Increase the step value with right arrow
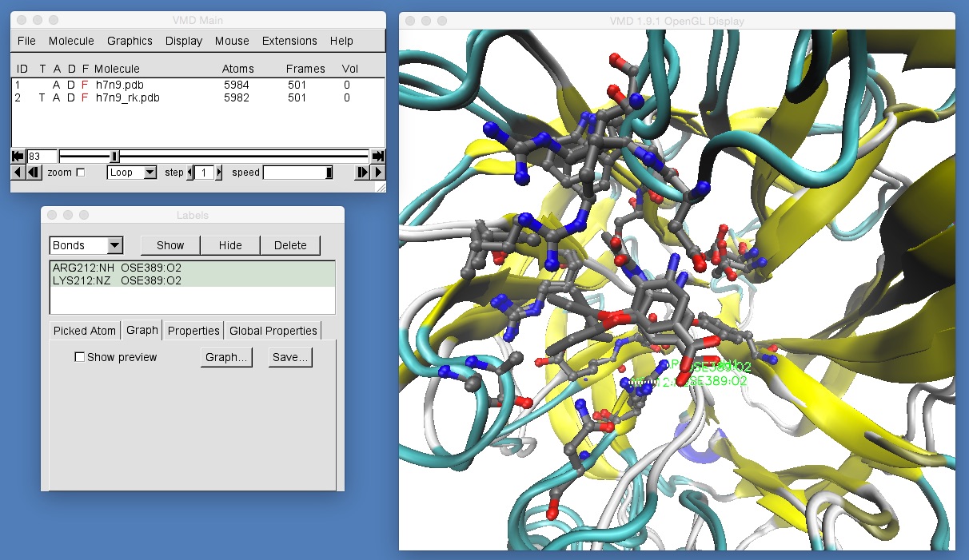 coord(220,173)
